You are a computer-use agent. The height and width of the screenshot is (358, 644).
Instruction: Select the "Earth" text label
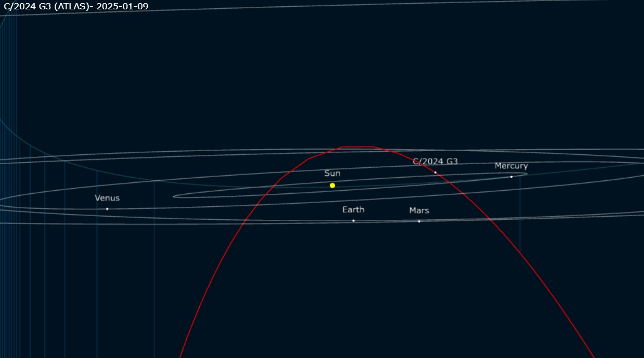[x=353, y=209]
